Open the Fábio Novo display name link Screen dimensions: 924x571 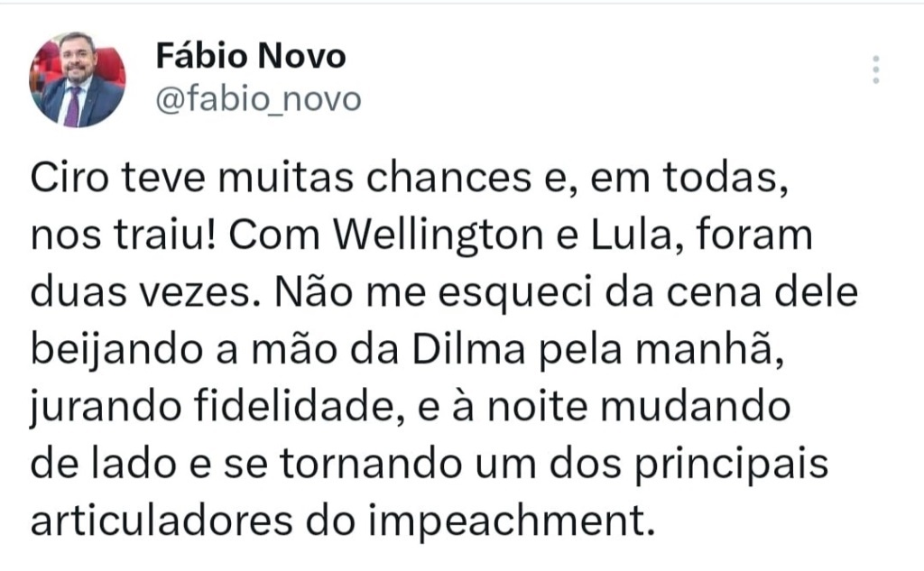coord(251,58)
